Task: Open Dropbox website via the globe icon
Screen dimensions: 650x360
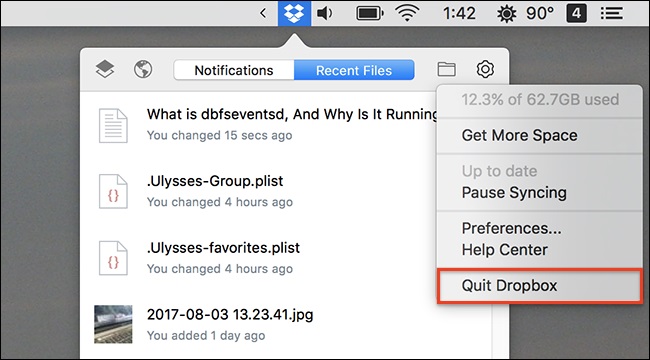Action: click(x=143, y=69)
